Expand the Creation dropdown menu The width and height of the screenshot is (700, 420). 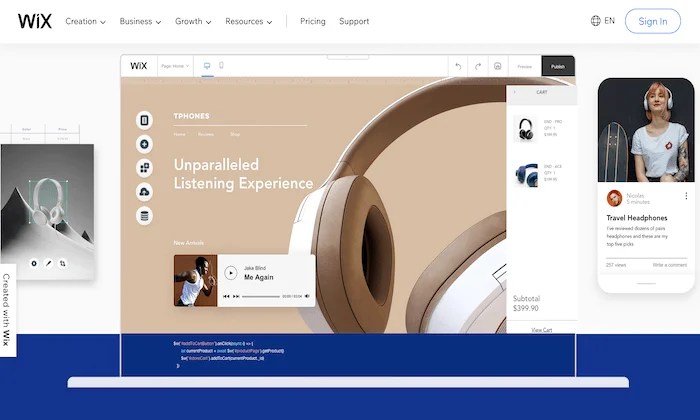85,21
